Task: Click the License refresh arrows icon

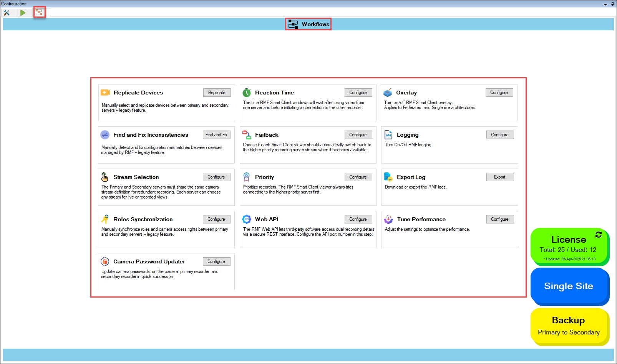Action: (x=598, y=235)
